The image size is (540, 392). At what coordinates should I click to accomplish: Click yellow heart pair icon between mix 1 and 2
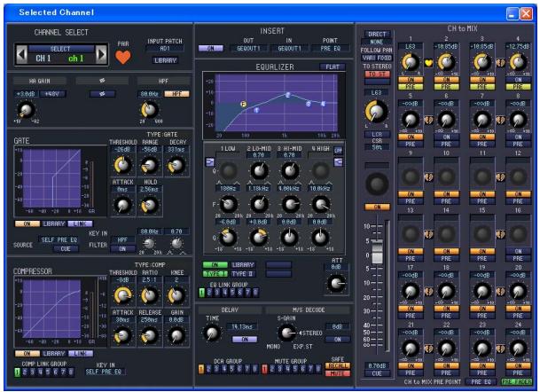tap(428, 63)
